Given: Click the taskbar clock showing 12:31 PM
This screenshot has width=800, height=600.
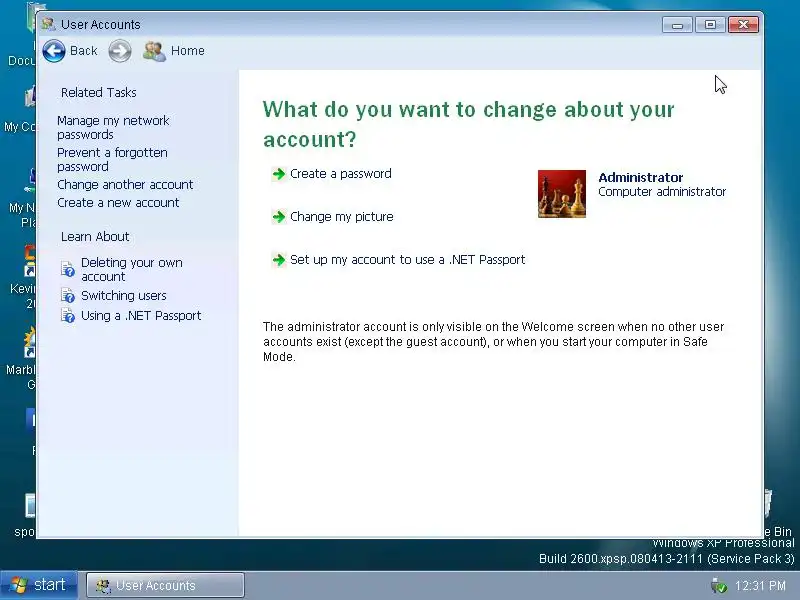Looking at the screenshot, I should pos(760,586).
